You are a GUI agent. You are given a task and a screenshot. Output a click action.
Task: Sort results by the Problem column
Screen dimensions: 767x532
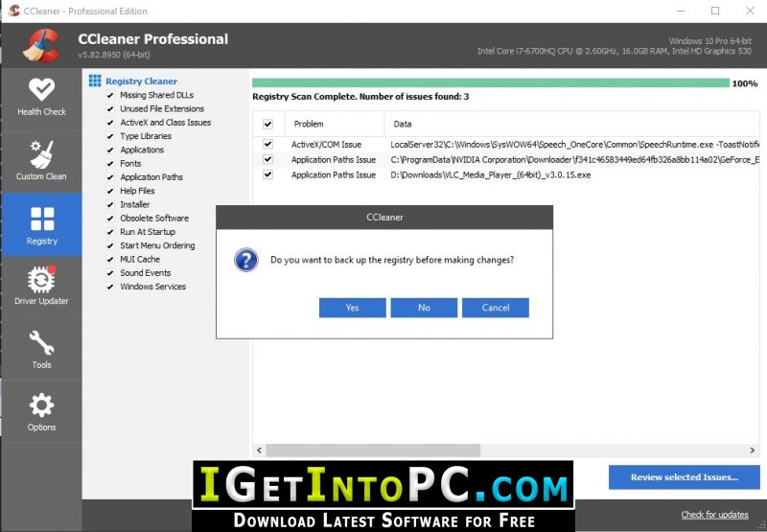pyautogui.click(x=334, y=125)
